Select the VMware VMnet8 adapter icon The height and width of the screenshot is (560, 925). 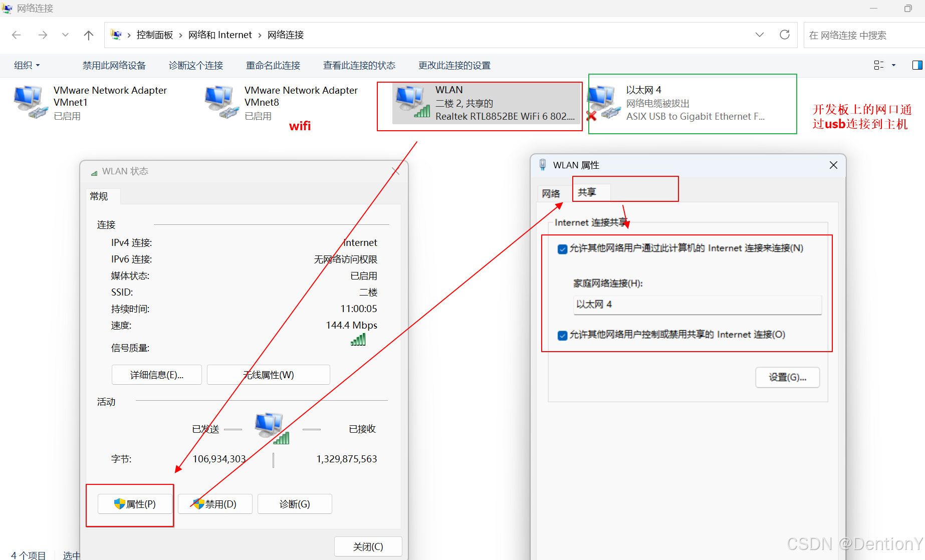[x=220, y=100]
